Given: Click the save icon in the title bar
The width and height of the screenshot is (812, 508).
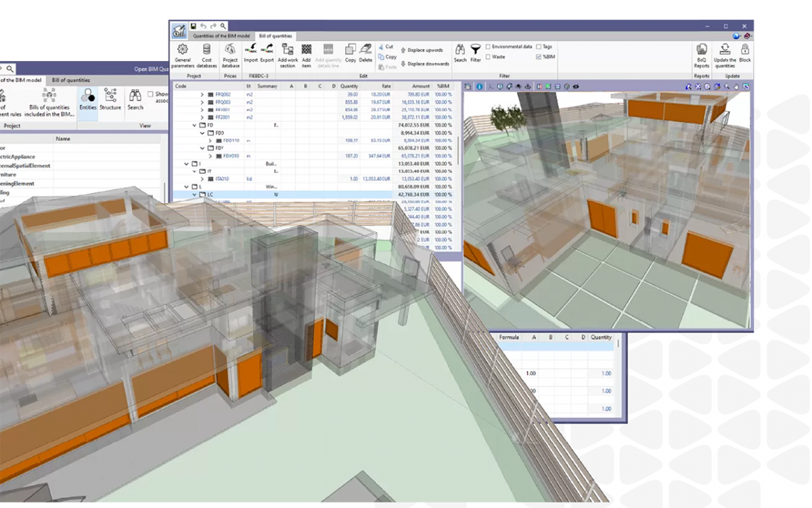Looking at the screenshot, I should (194, 26).
